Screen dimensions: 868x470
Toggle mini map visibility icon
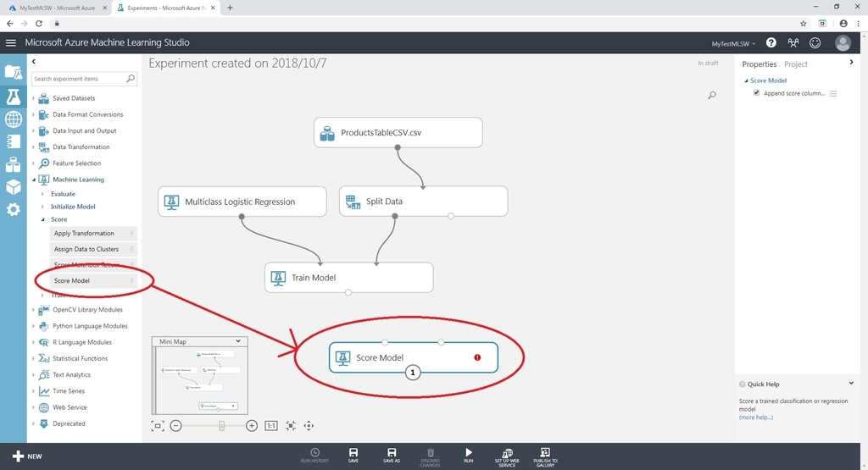coord(158,425)
